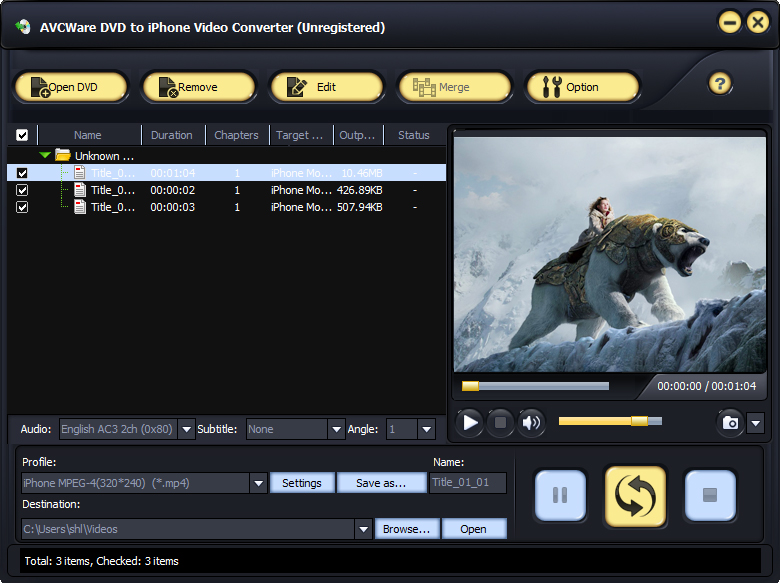
Task: Expand the Audio track dropdown
Action: tap(187, 429)
